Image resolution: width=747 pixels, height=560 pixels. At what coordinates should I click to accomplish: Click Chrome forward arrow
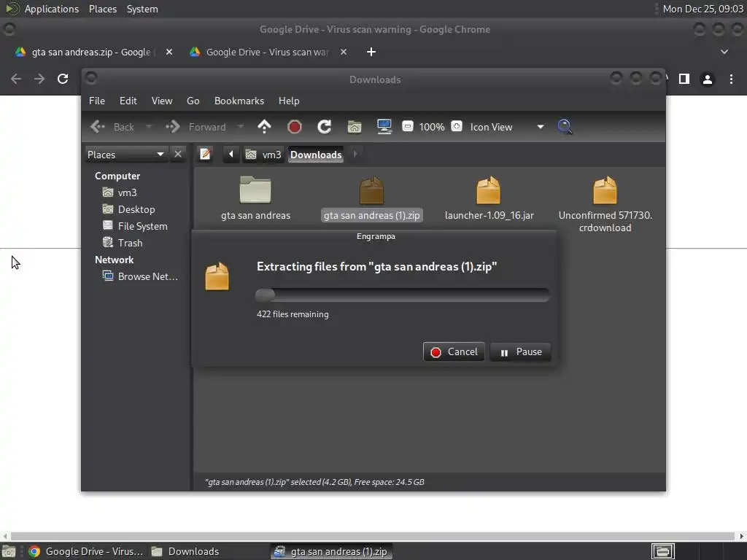click(39, 79)
